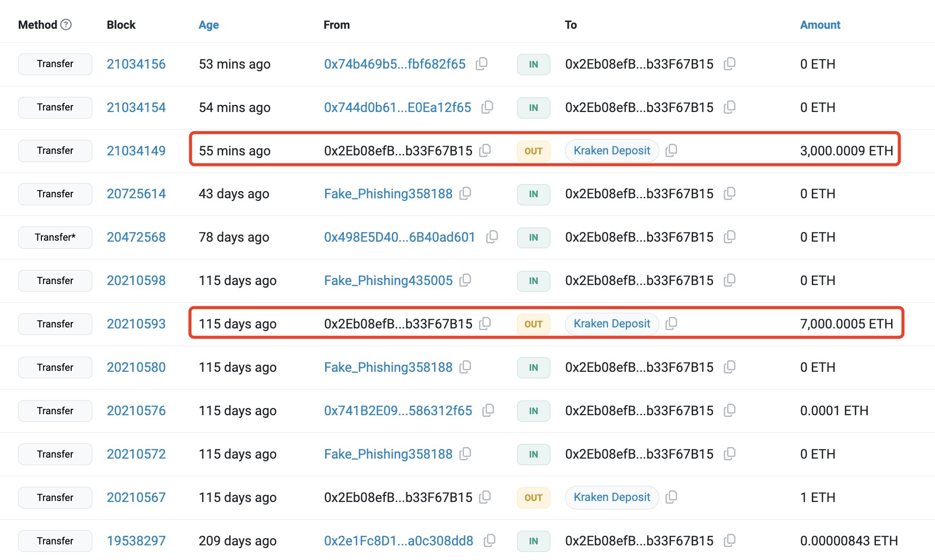Open block 20472568
Viewport: 935px width, 560px height.
coord(136,237)
